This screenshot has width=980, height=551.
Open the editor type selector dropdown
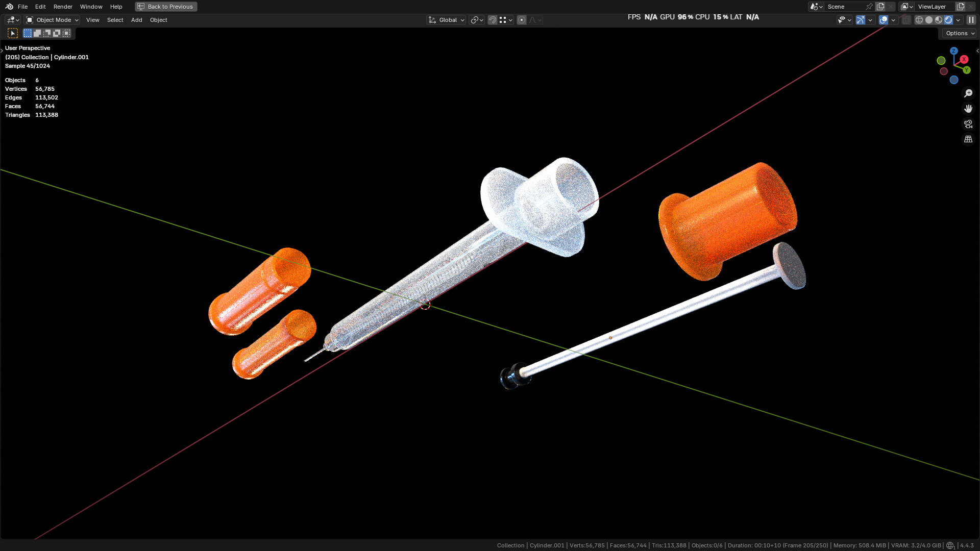click(13, 20)
